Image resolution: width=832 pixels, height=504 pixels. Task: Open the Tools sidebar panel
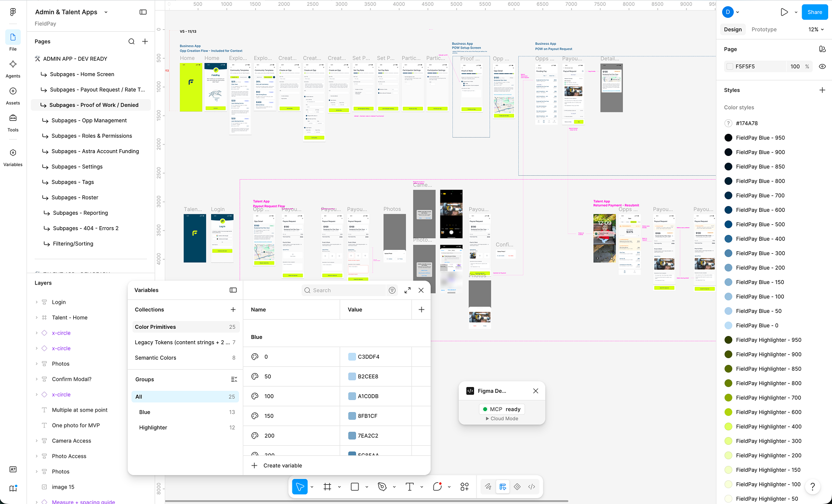[13, 122]
